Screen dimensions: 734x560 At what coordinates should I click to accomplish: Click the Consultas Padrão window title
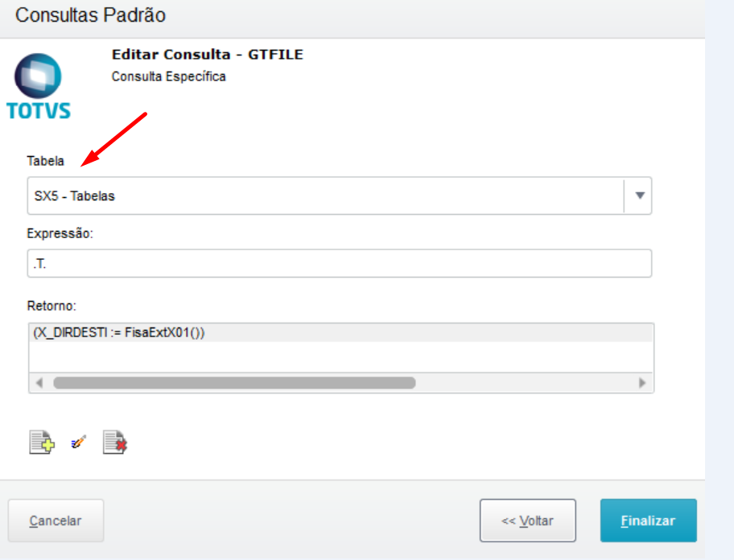point(90,15)
